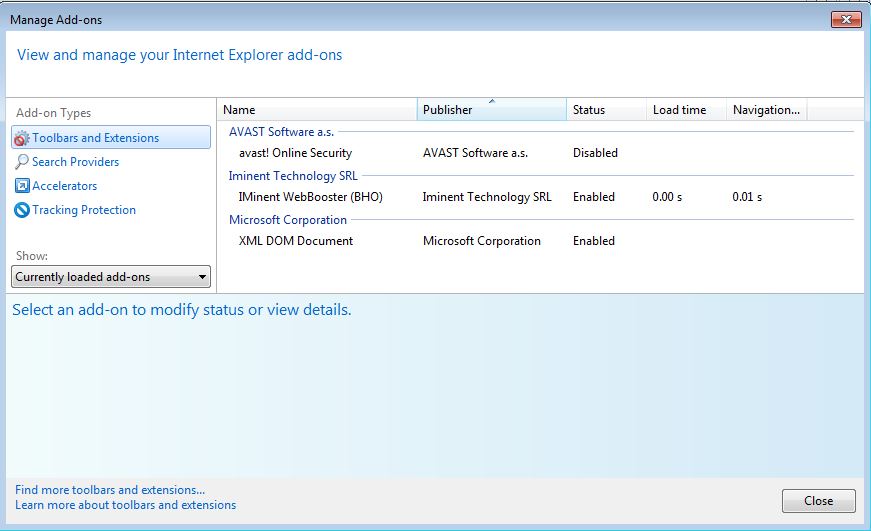
Task: Select Search Providers add-on type
Action: coord(76,162)
